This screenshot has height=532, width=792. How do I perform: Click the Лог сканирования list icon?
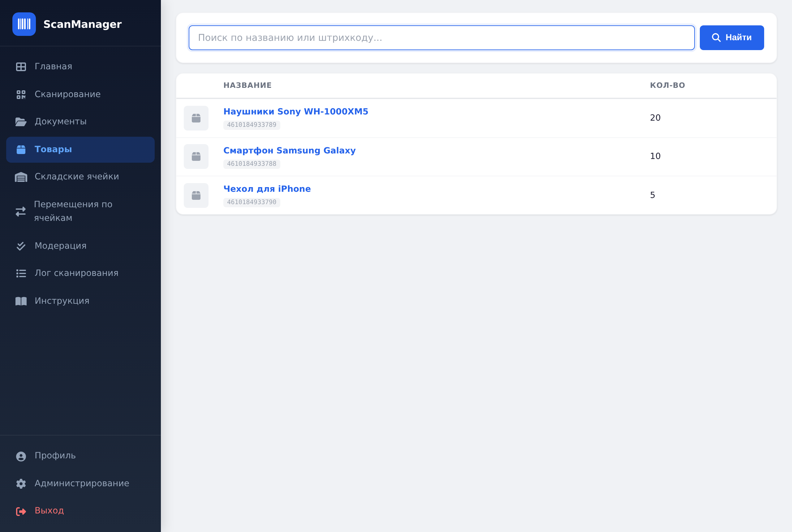pos(21,273)
